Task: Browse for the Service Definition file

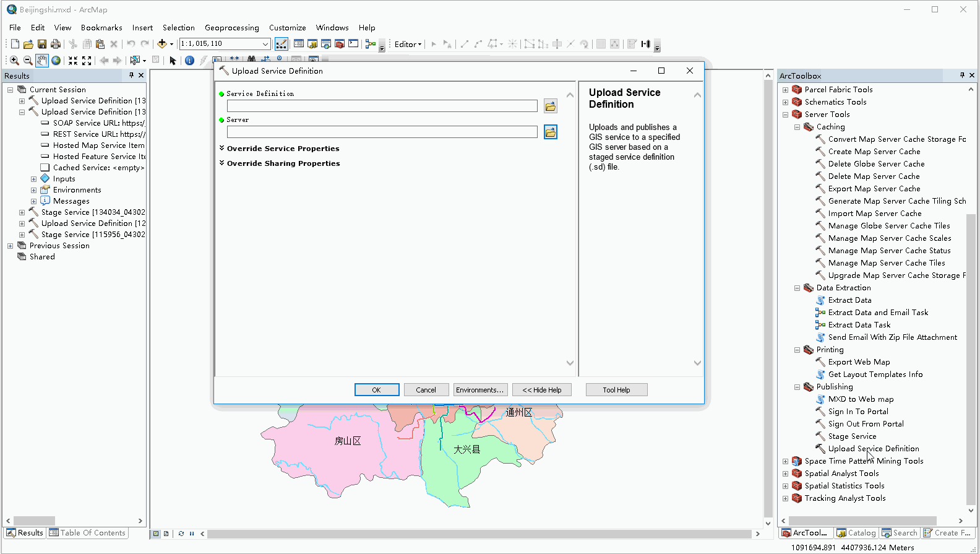Action: pos(551,106)
